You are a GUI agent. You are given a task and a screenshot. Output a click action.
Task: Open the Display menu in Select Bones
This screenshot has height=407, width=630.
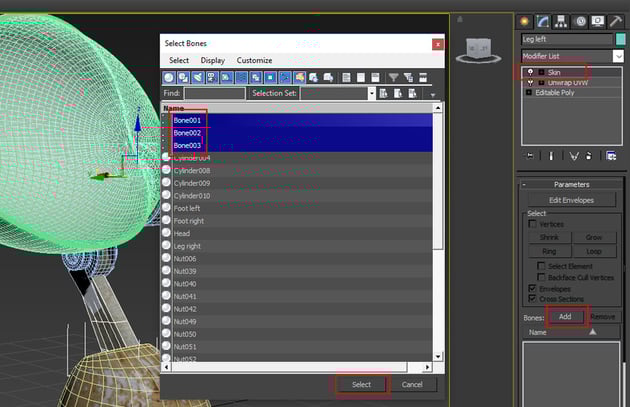(x=212, y=60)
